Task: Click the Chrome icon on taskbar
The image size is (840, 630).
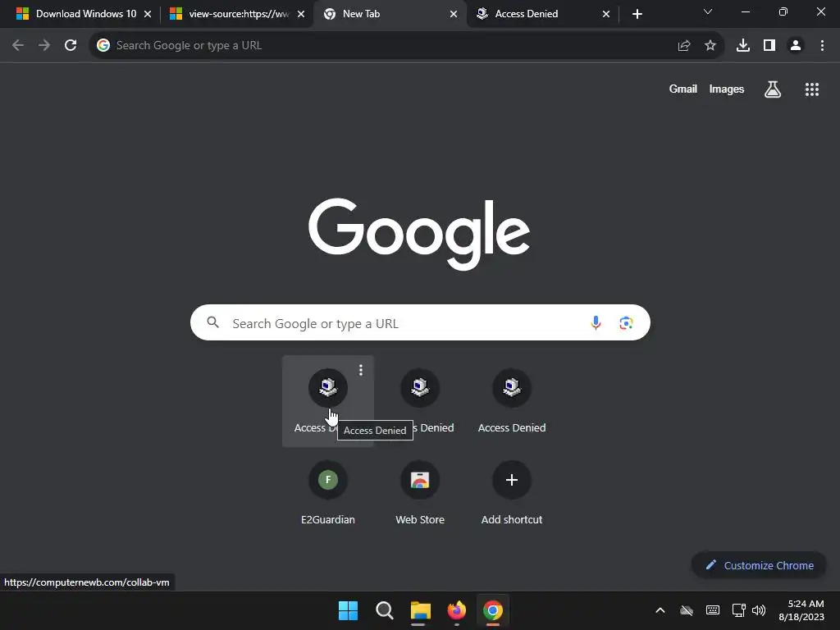Action: click(493, 610)
